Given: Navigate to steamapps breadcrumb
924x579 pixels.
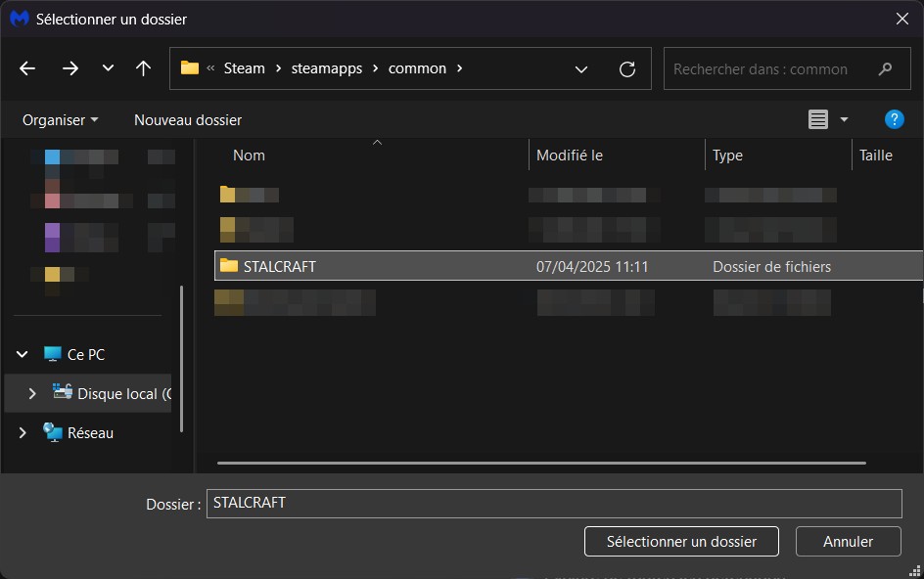Looking at the screenshot, I should [x=327, y=68].
